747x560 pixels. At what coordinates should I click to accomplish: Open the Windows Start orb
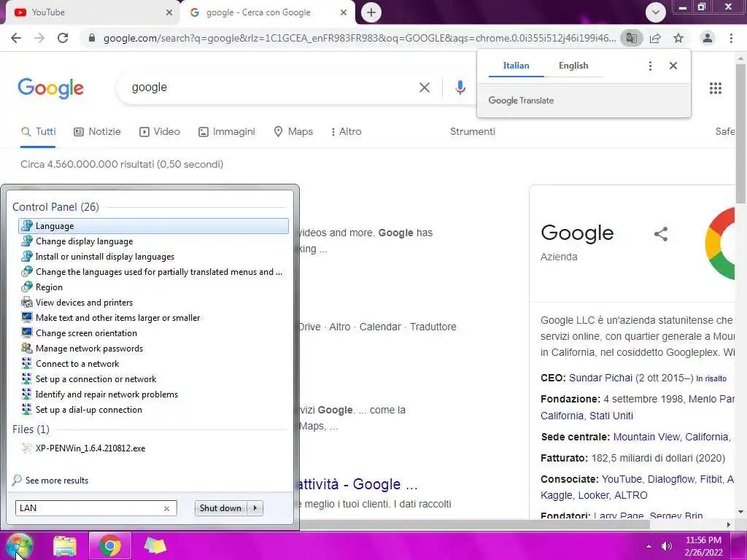(x=19, y=546)
